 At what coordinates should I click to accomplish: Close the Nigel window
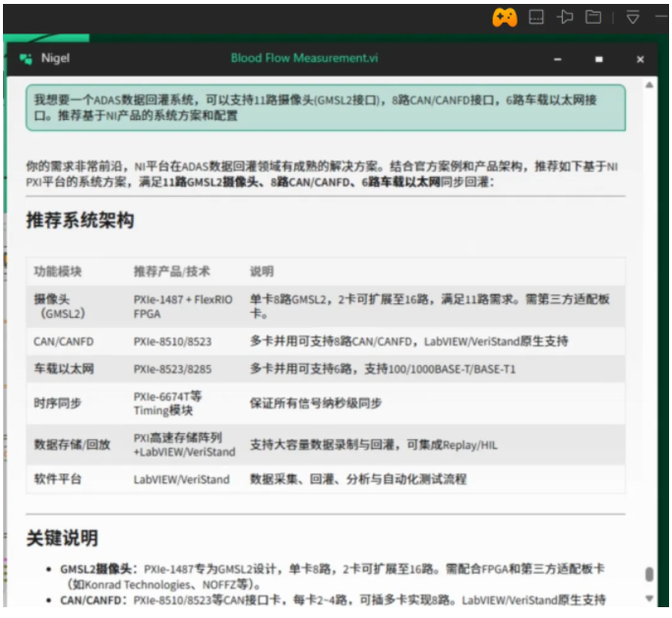click(641, 59)
